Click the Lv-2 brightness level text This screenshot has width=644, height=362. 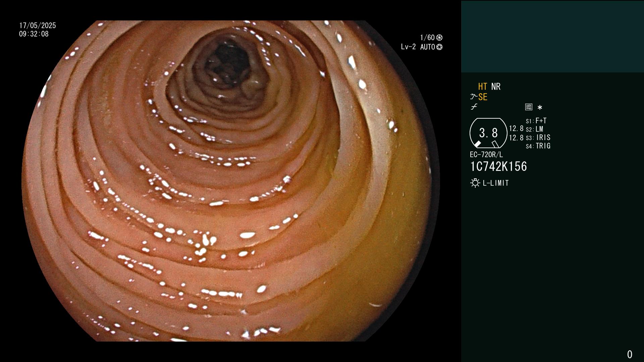[x=408, y=47]
